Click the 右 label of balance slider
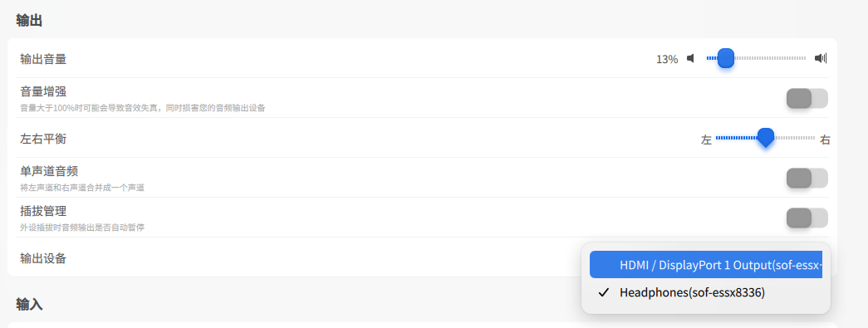 click(825, 140)
